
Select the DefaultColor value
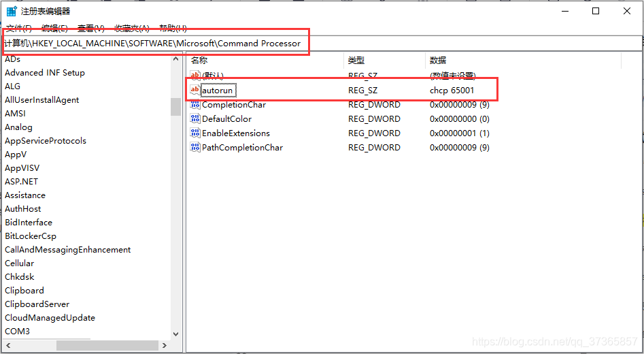coord(226,119)
